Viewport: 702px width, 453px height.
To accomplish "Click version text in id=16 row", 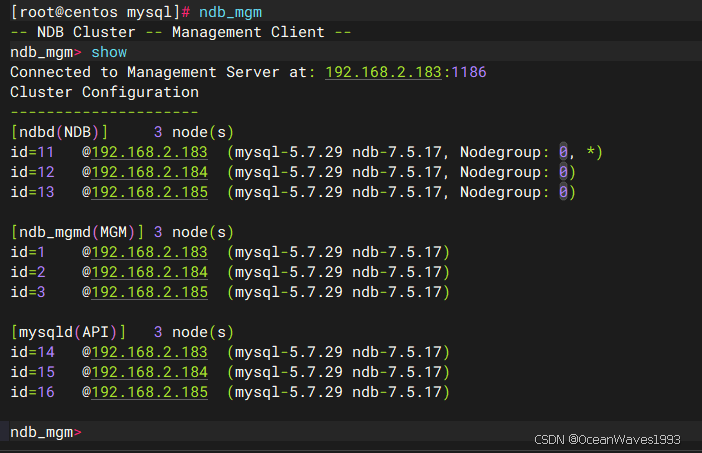I will [338, 392].
